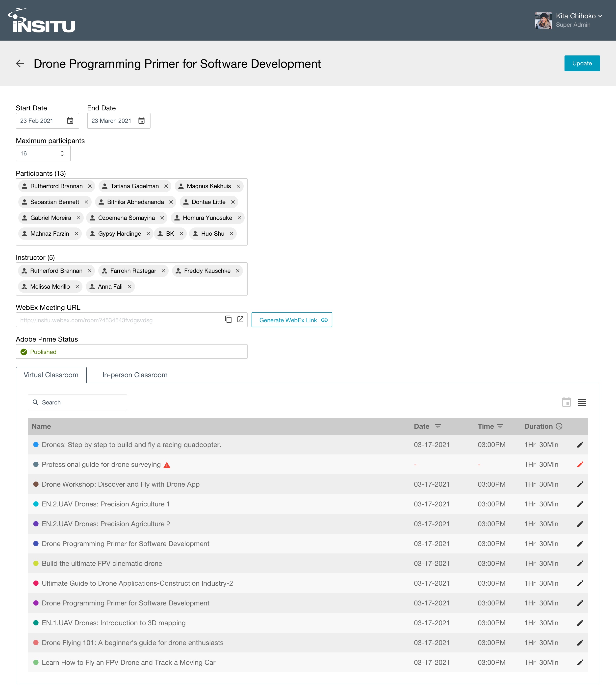Click the INSITU logo
The height and width of the screenshot is (698, 616).
(41, 21)
